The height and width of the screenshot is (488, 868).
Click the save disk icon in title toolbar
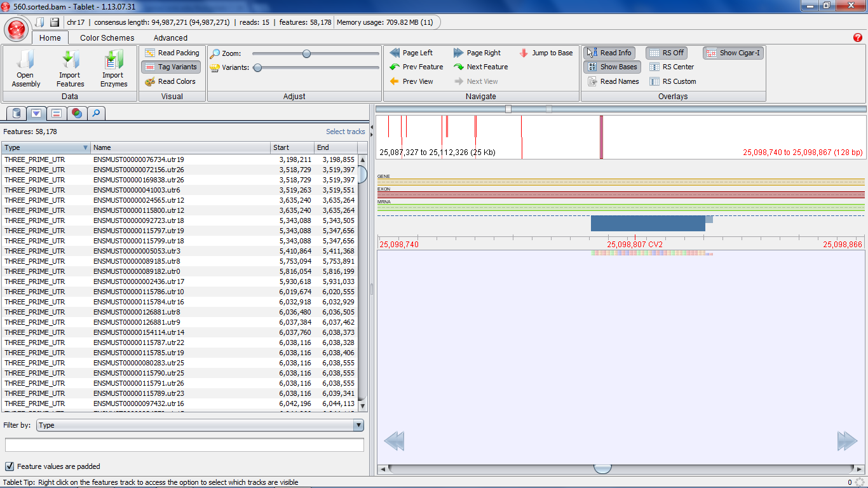point(55,22)
